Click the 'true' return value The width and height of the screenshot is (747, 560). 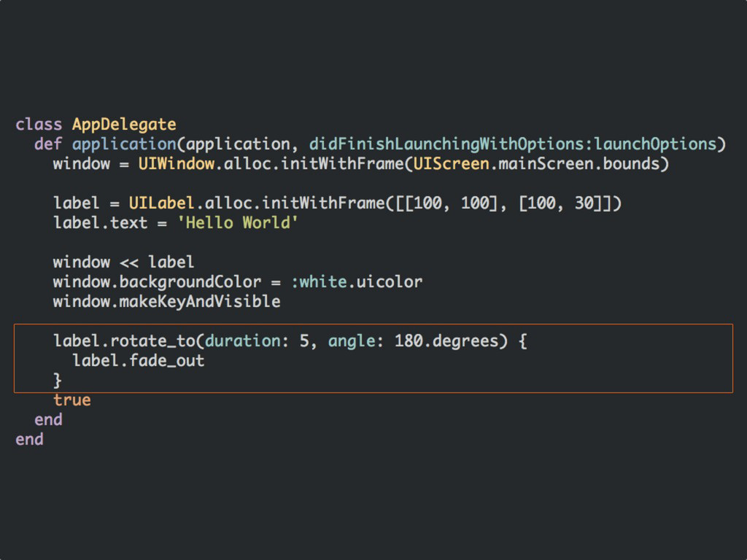[x=72, y=400]
